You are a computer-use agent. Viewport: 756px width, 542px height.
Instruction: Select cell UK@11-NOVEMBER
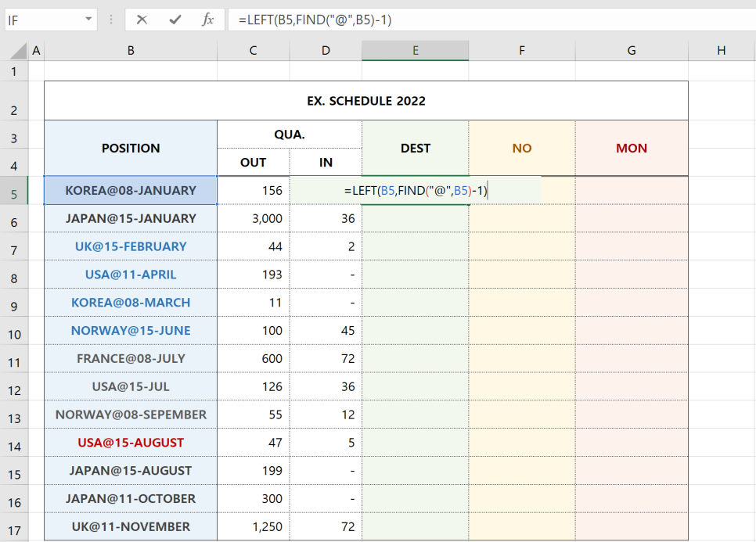[x=131, y=526]
